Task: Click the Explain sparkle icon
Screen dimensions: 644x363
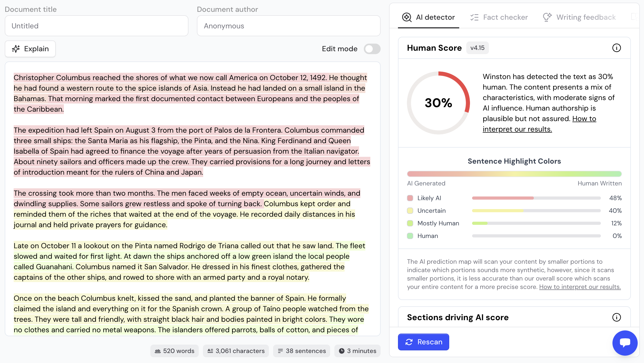Action: pyautogui.click(x=16, y=49)
